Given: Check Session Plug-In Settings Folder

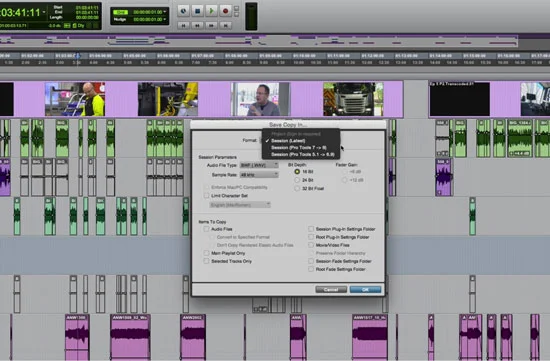Looking at the screenshot, I should click(x=311, y=229).
